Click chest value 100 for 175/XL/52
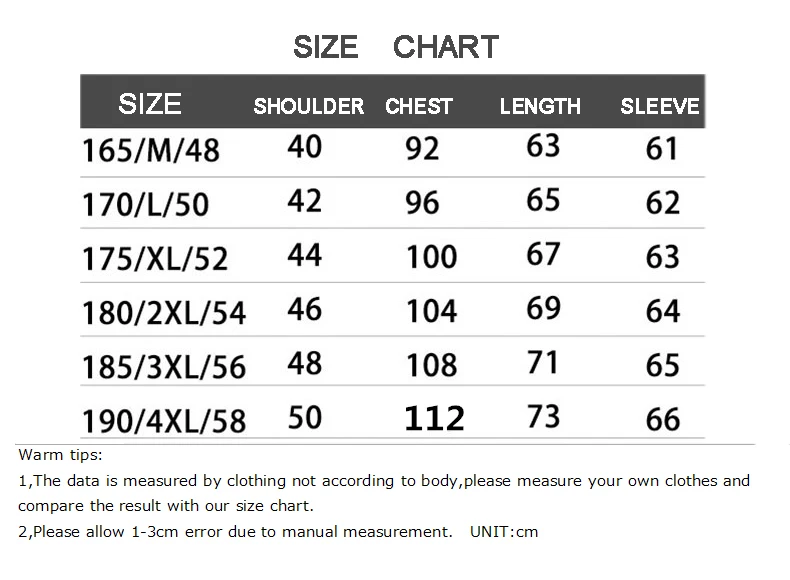Viewport: 790px width, 580px height. tap(431, 257)
